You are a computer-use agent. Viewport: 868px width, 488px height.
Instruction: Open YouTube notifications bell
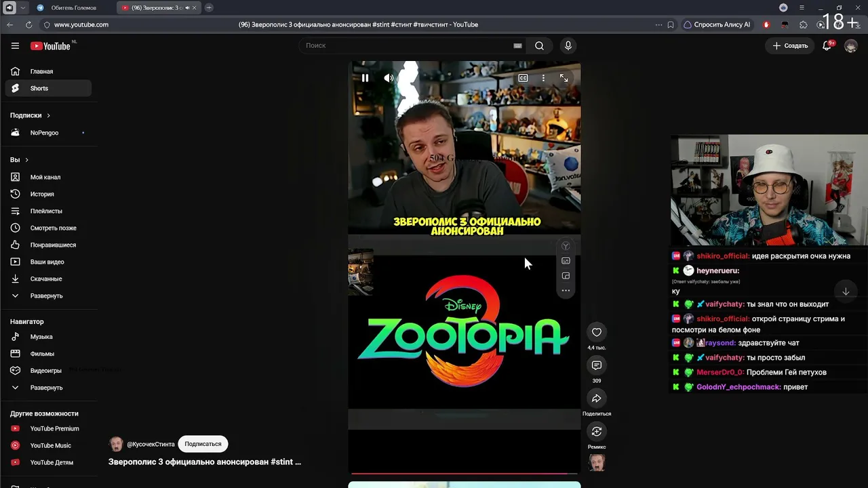click(827, 45)
